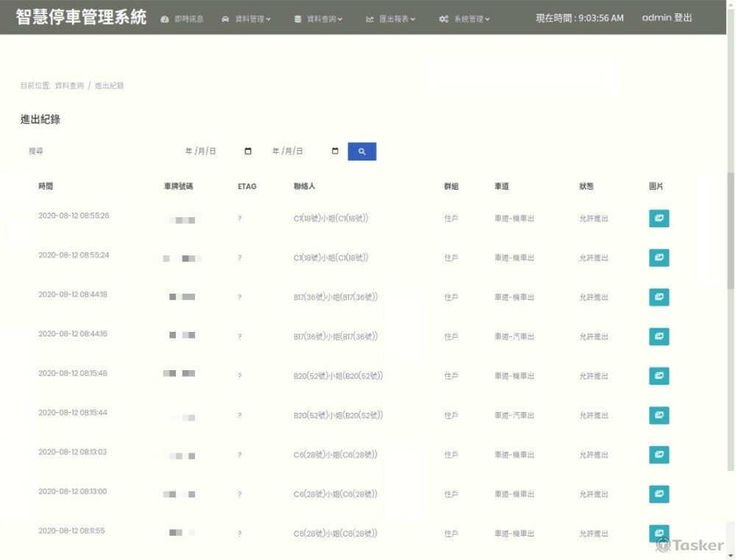This screenshot has height=560, width=736.
Task: View image for the 08:55:24 record
Action: pyautogui.click(x=659, y=258)
